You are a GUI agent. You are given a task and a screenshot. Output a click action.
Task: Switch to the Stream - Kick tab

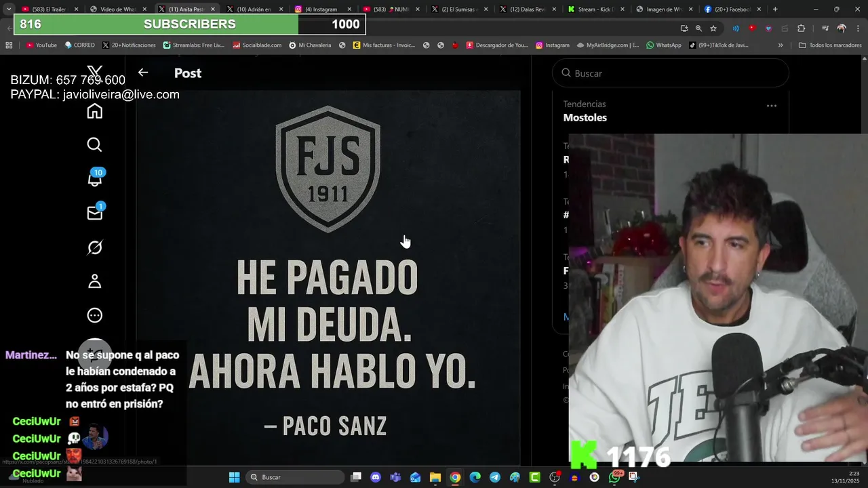[595, 9]
